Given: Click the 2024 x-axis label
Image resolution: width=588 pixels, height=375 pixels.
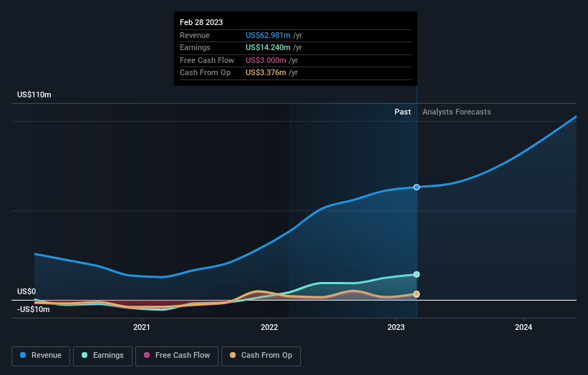Looking at the screenshot, I should pyautogui.click(x=524, y=327).
